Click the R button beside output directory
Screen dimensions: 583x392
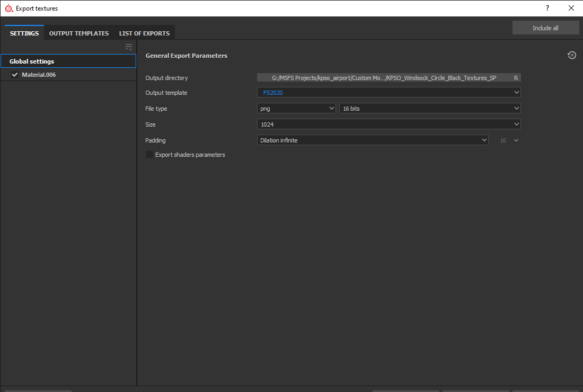pyautogui.click(x=516, y=78)
